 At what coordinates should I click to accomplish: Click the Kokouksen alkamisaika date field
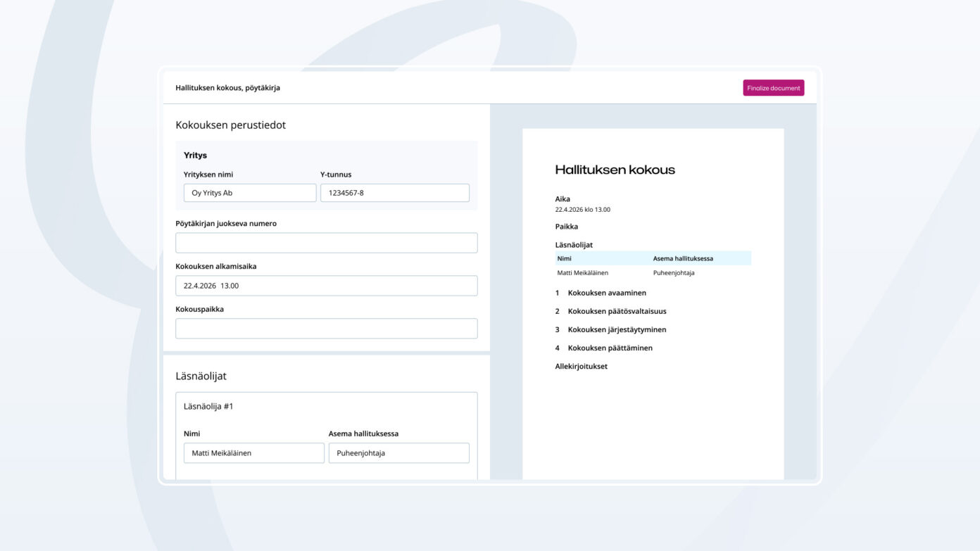pyautogui.click(x=326, y=286)
